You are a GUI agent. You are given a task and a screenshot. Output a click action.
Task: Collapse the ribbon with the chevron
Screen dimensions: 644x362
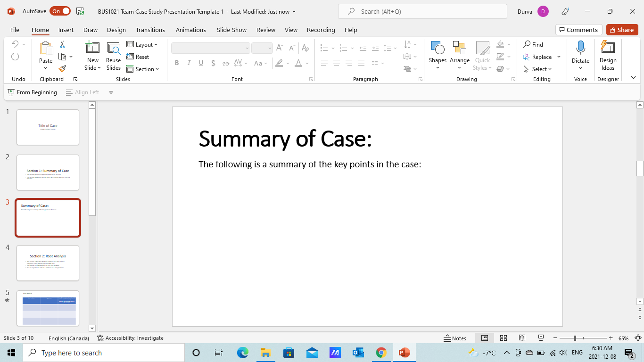(x=633, y=78)
